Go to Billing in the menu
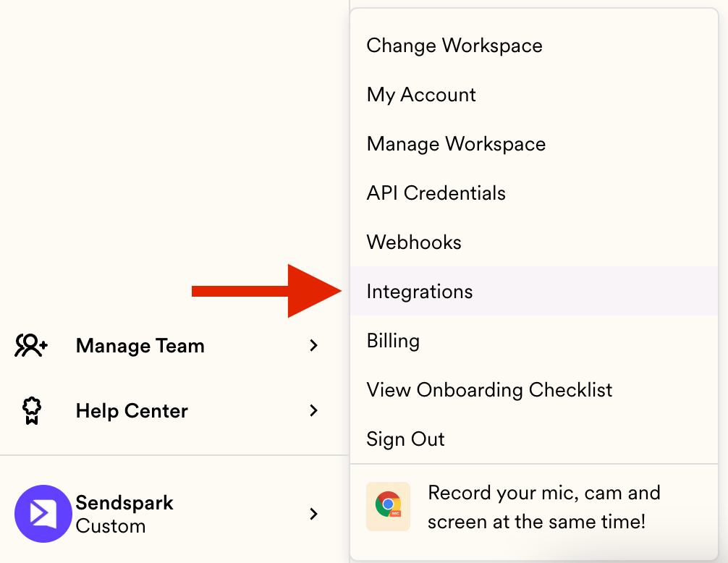Screen dimensions: 728x563 534,341
